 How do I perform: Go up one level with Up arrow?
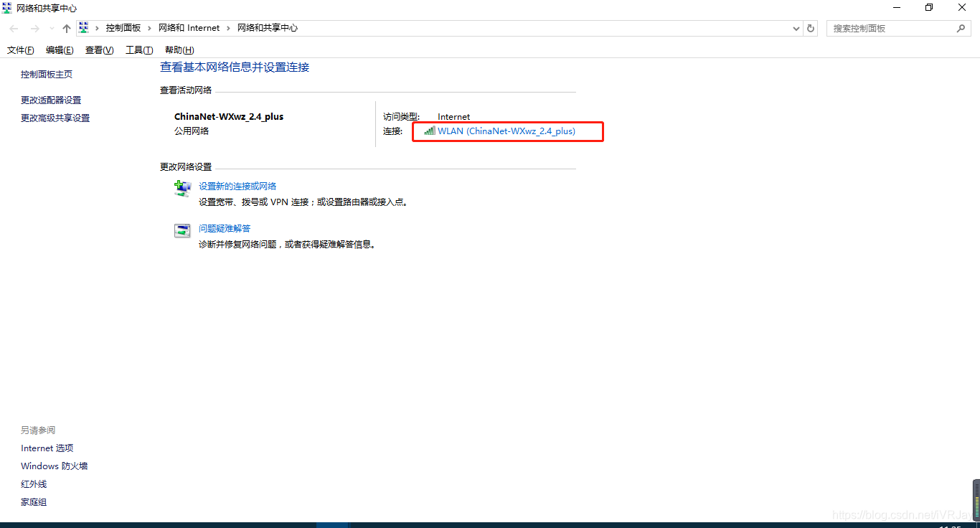tap(67, 28)
